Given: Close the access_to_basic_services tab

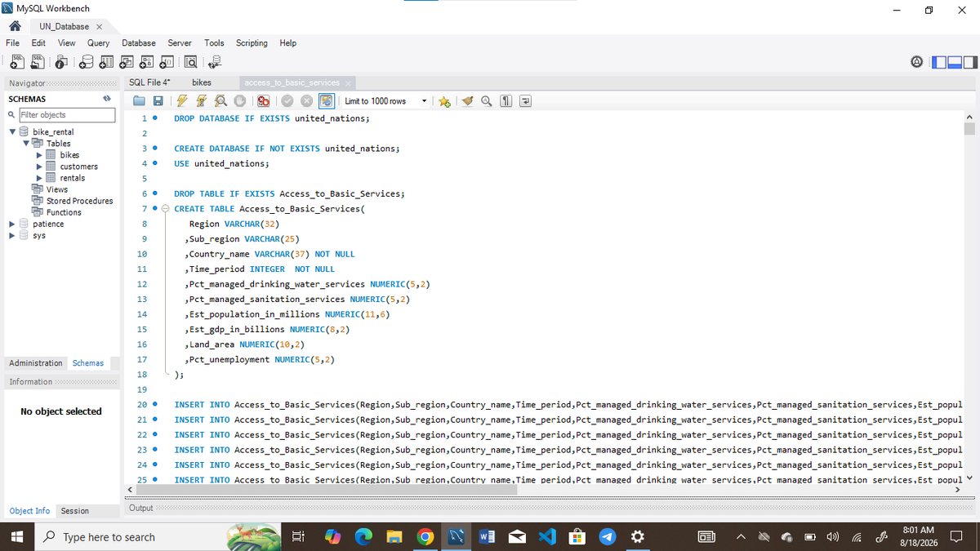Looking at the screenshot, I should tap(348, 83).
